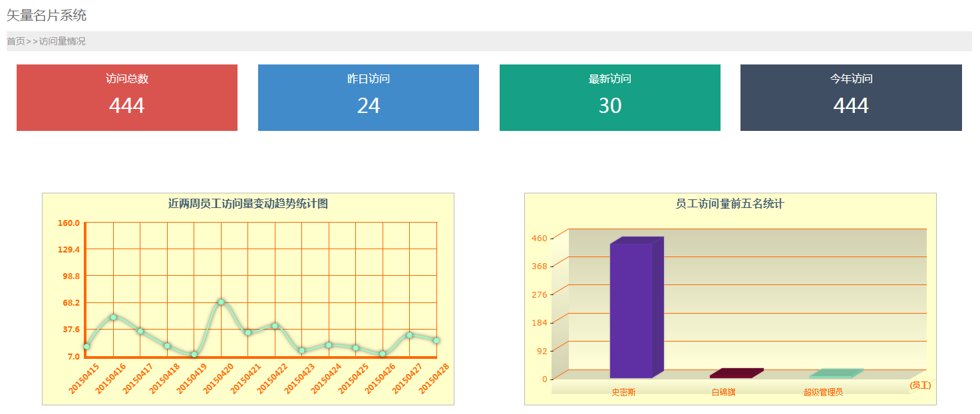Open the red 访问总数 card

[x=127, y=98]
